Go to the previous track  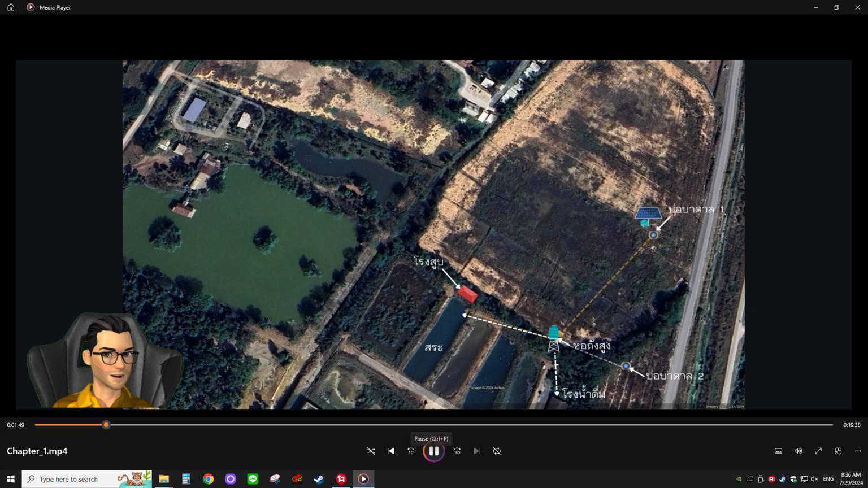(391, 451)
